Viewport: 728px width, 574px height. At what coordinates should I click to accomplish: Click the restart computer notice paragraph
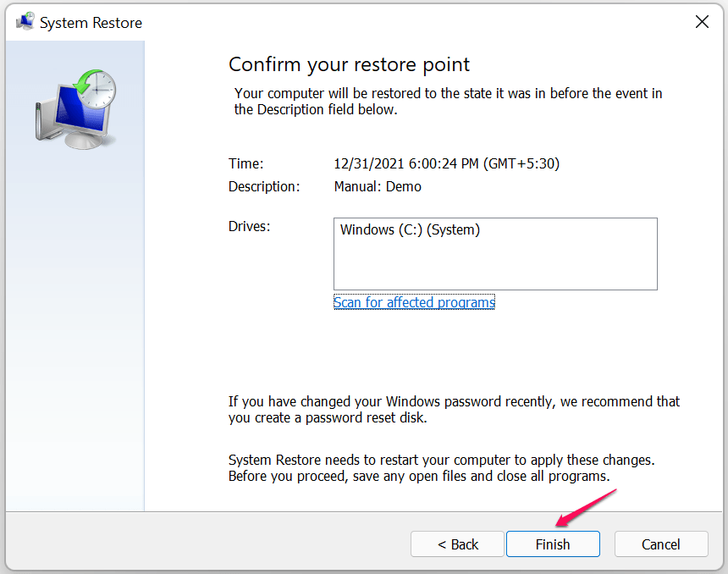coord(441,468)
